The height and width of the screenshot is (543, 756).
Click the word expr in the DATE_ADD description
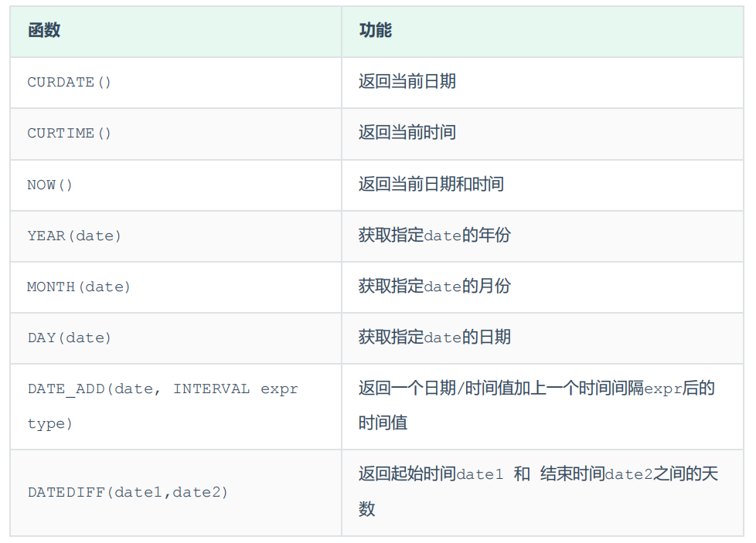pyautogui.click(x=663, y=389)
